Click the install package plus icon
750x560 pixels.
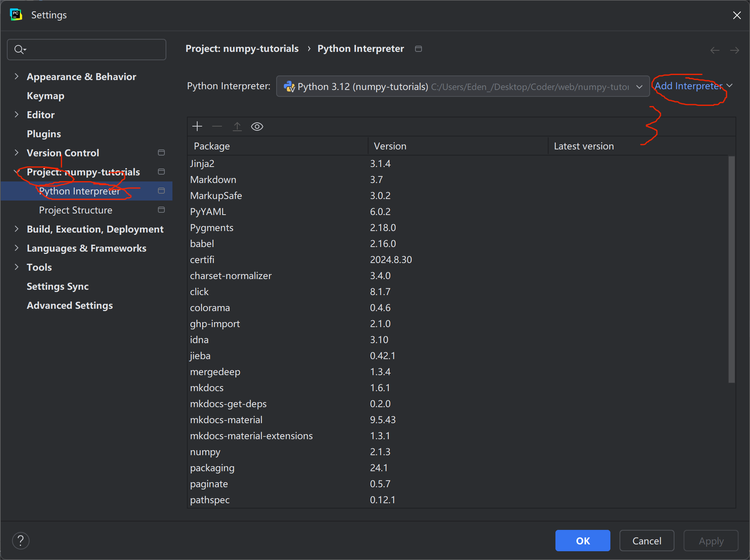[197, 126]
